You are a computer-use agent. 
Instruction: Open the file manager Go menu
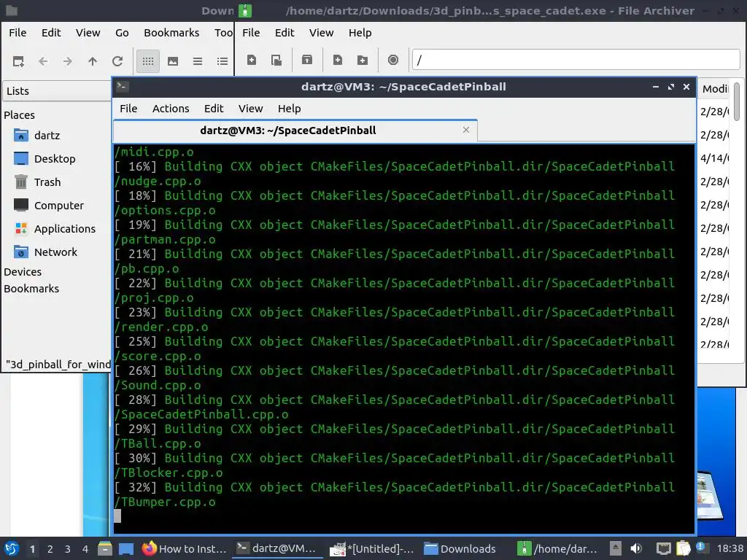coord(122,33)
